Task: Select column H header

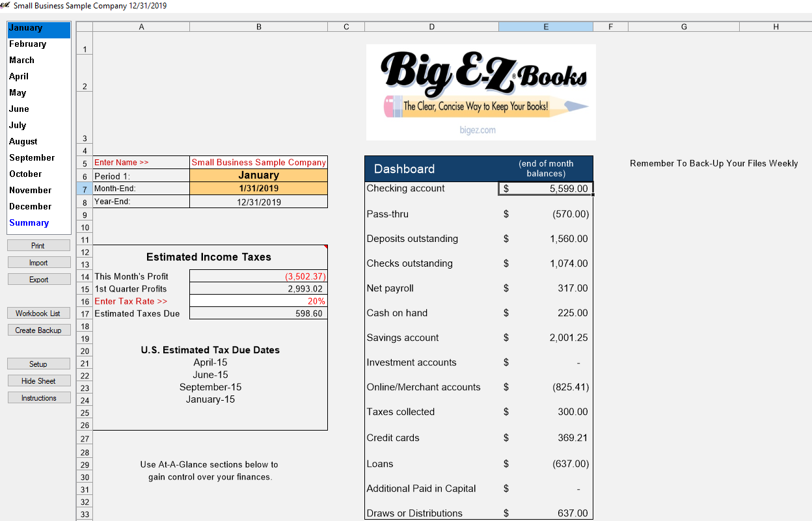Action: point(776,27)
